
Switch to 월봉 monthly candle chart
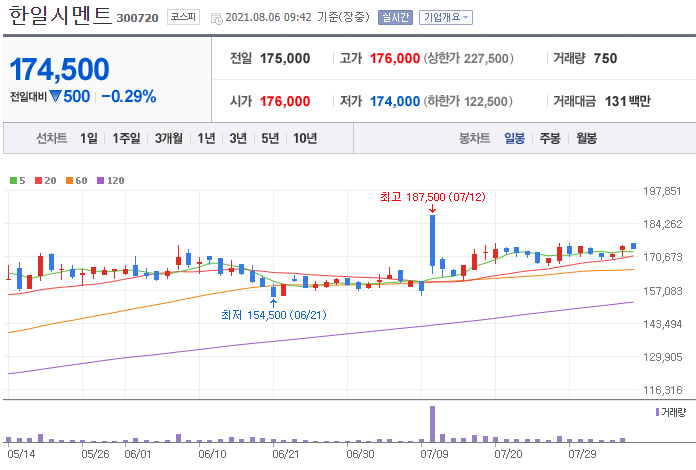[x=586, y=138]
